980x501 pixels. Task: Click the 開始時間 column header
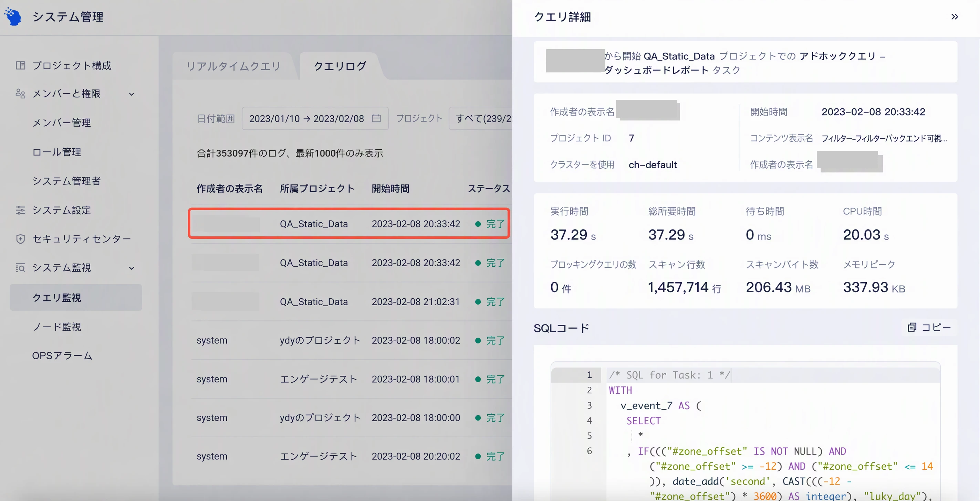390,189
